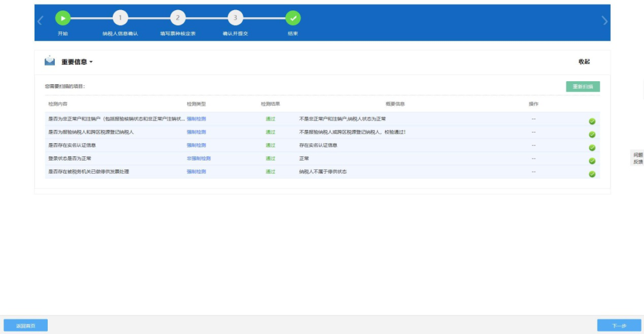Click the 概要信息 column header
644x334 pixels.
point(395,104)
